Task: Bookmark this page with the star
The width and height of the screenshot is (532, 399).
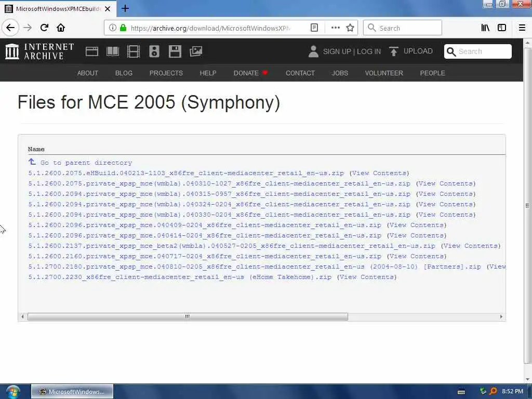Action: tap(350, 28)
